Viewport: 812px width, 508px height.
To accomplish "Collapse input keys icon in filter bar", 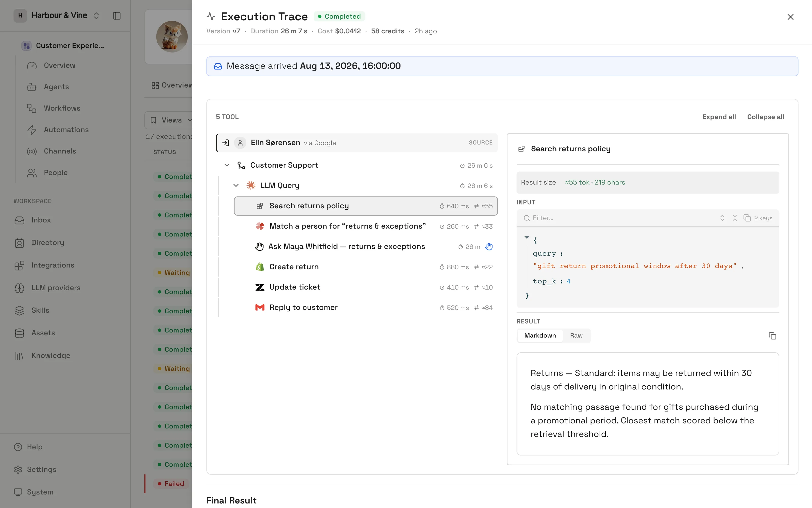I will [x=735, y=218].
